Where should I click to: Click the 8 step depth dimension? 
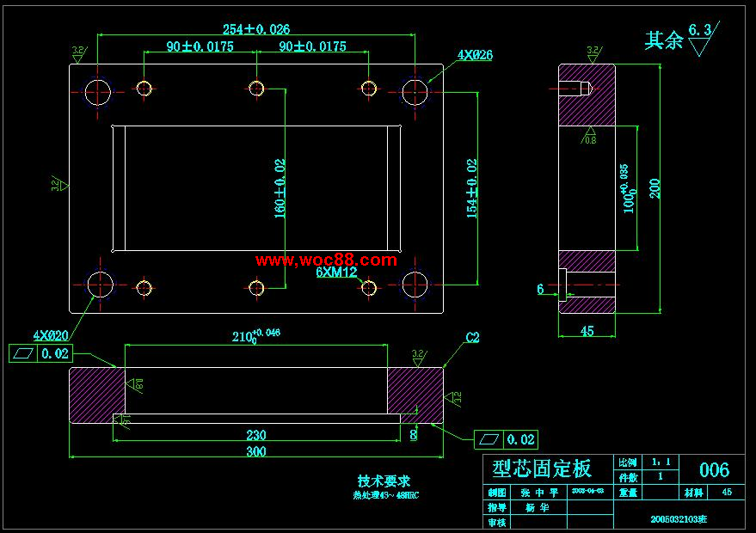click(413, 435)
